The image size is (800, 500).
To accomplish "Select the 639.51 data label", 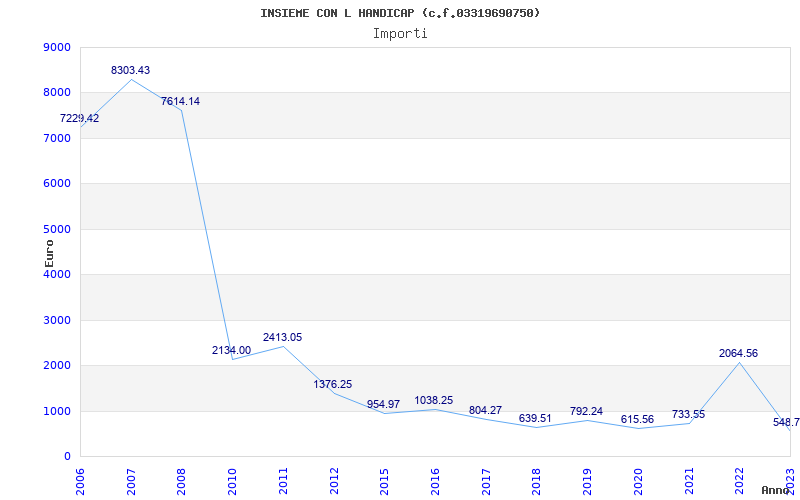I will pyautogui.click(x=535, y=418).
